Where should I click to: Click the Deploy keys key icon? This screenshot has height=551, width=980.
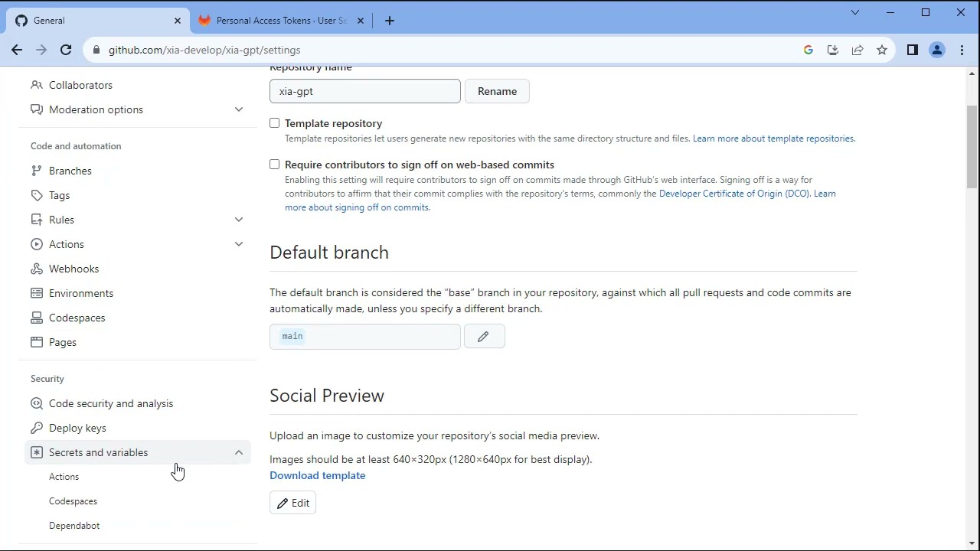coord(37,428)
